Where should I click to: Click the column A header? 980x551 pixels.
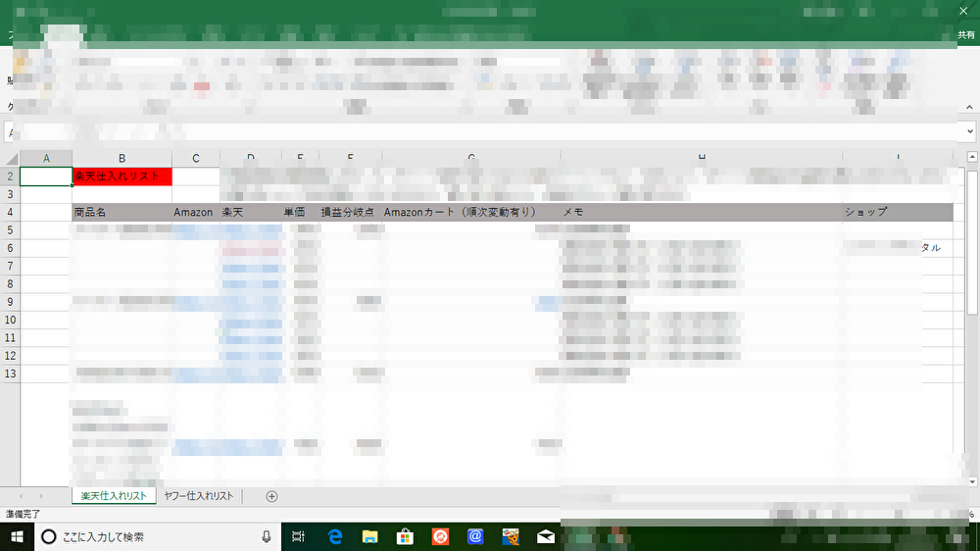point(46,159)
